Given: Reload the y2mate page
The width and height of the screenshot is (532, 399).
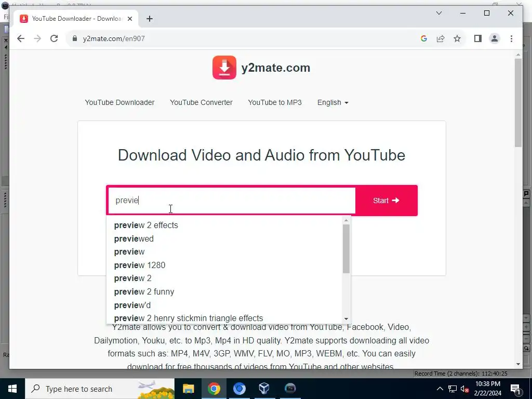Looking at the screenshot, I should click(x=54, y=38).
